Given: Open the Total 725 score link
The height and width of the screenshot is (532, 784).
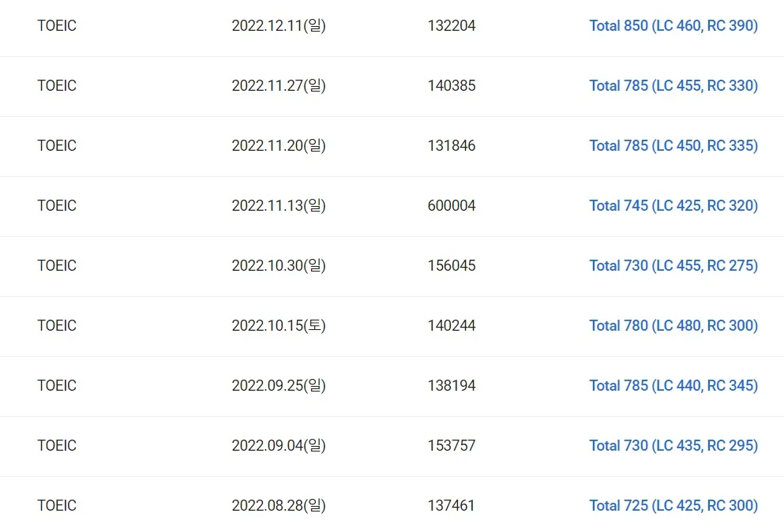Looking at the screenshot, I should pos(673,506).
